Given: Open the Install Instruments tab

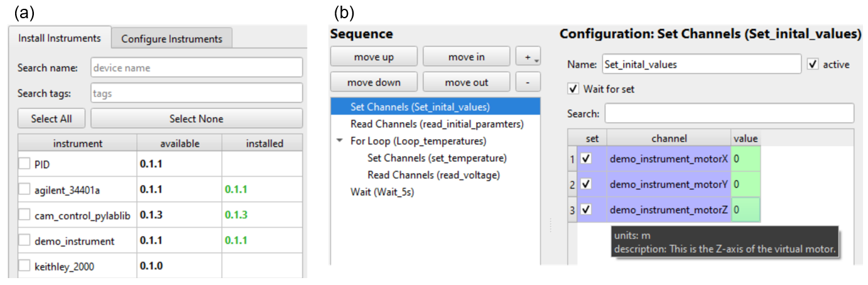Looking at the screenshot, I should 60,38.
